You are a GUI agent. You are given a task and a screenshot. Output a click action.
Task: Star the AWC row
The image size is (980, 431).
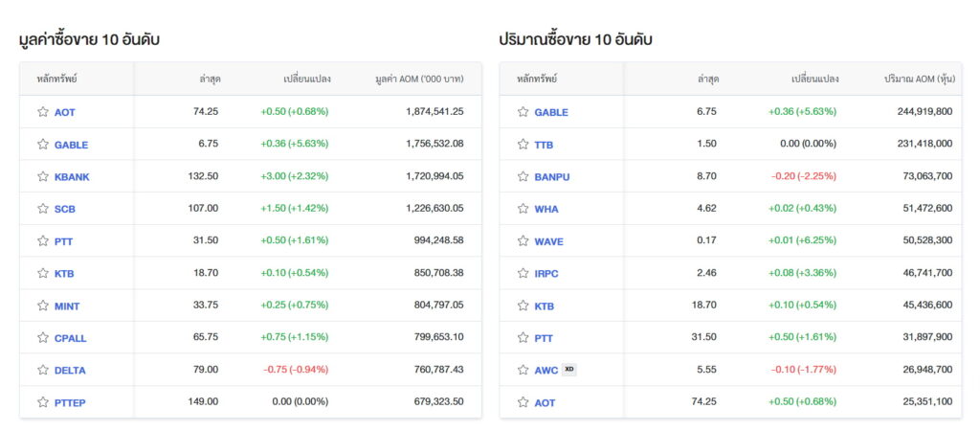(523, 371)
